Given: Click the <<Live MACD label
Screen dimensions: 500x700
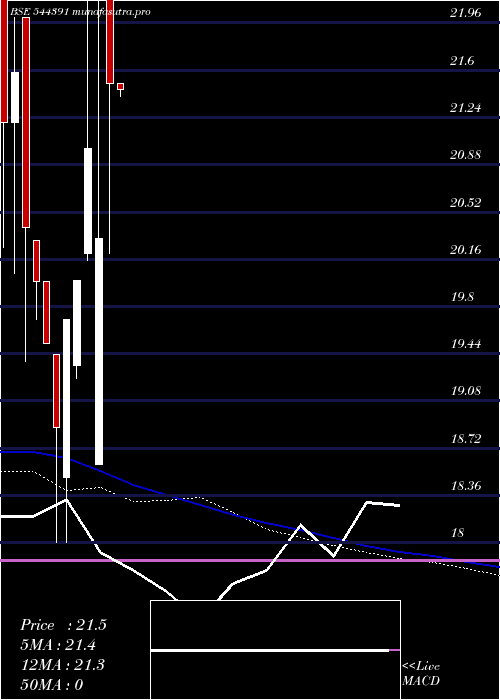Looking at the screenshot, I should pos(421,674).
